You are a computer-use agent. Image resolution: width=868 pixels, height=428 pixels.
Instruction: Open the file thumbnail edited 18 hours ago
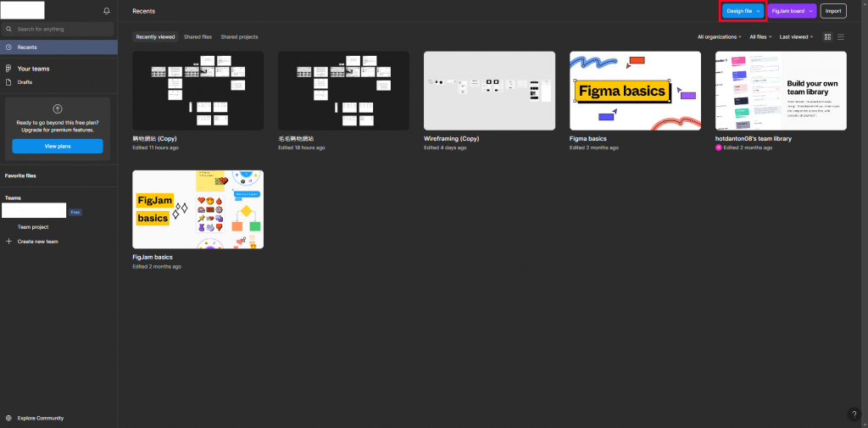(x=344, y=91)
